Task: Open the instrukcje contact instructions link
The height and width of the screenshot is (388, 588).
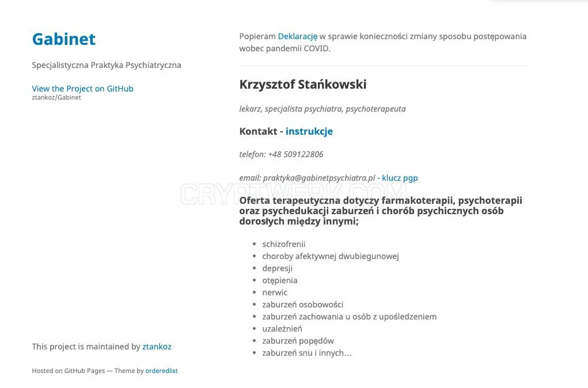Action: (x=309, y=131)
